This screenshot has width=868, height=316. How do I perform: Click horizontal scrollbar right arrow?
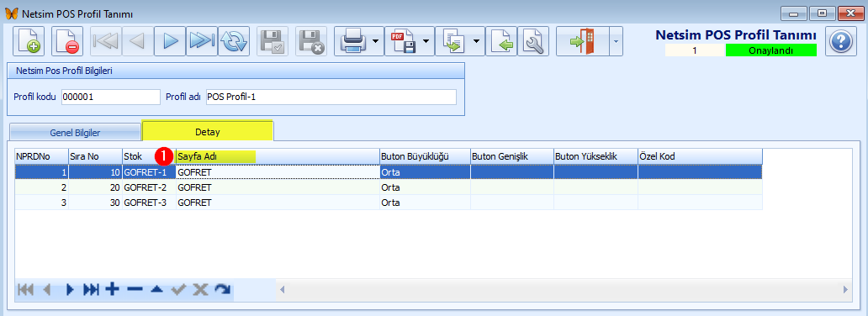click(x=845, y=289)
